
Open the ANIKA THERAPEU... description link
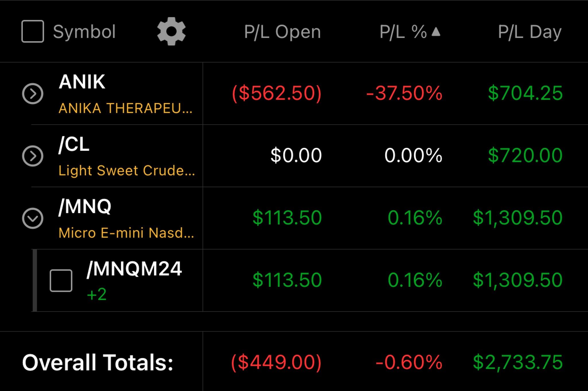(x=125, y=108)
